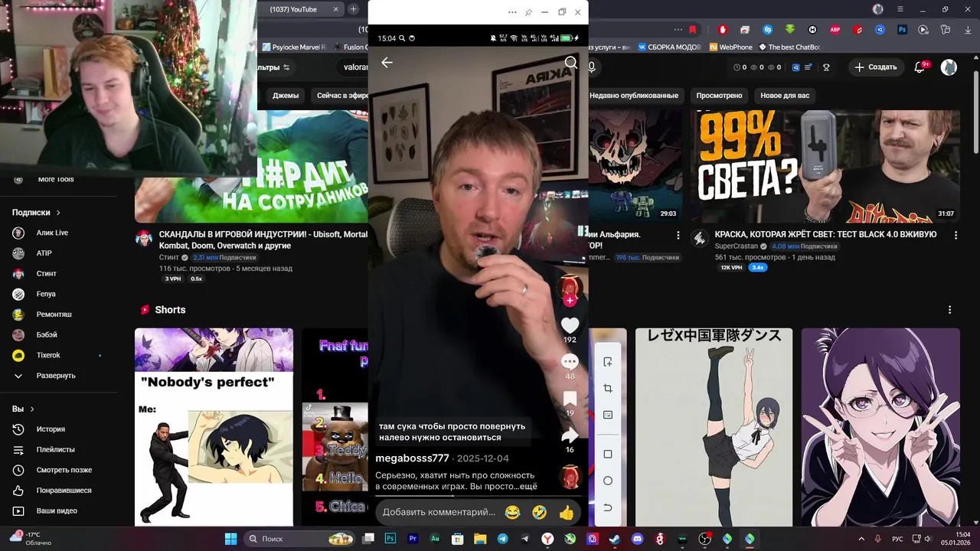The width and height of the screenshot is (980, 551).
Task: Open the 99% СВЕТА video thumbnail
Action: 825,166
